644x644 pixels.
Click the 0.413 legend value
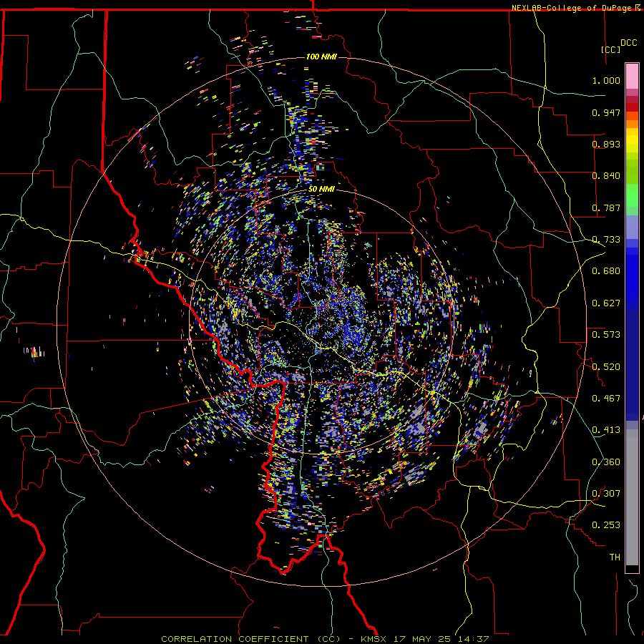click(606, 430)
